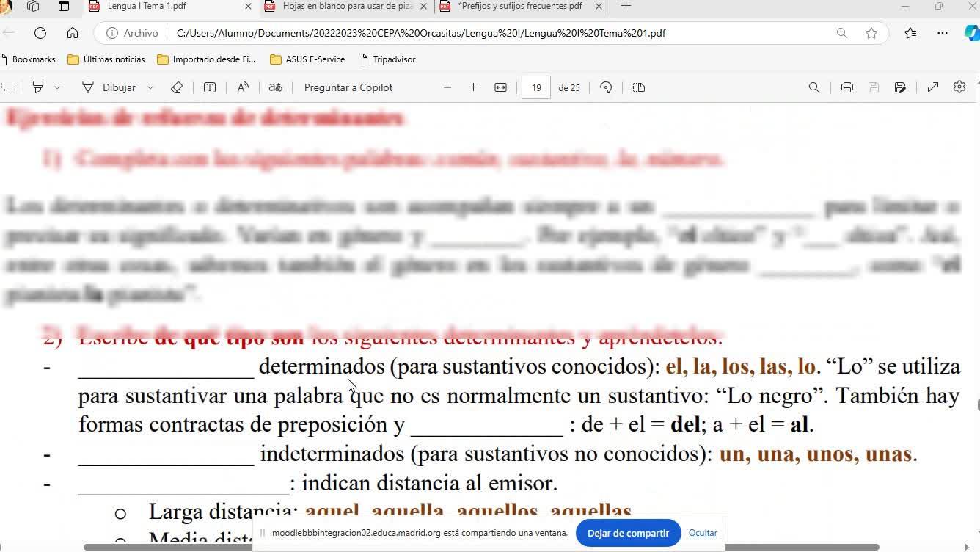Expand the highlighter options dropdown arrow
Image resolution: width=980 pixels, height=552 pixels.
click(57, 87)
